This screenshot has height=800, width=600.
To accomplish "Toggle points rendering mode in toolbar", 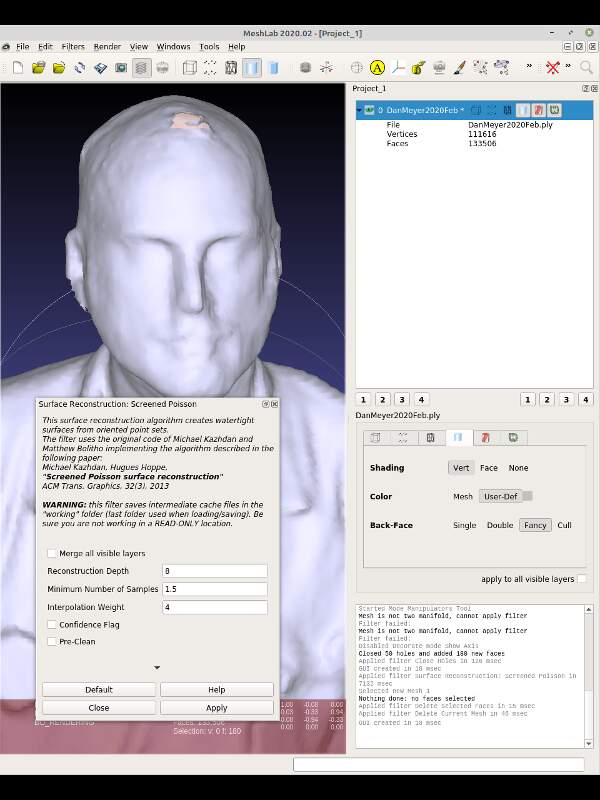I will pos(210,68).
